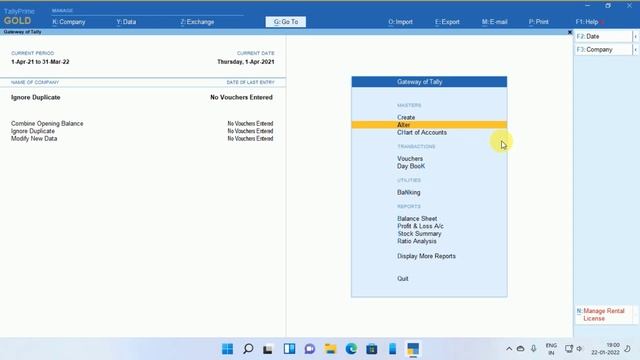
Task: Open the P: Print menu
Action: [x=538, y=22]
